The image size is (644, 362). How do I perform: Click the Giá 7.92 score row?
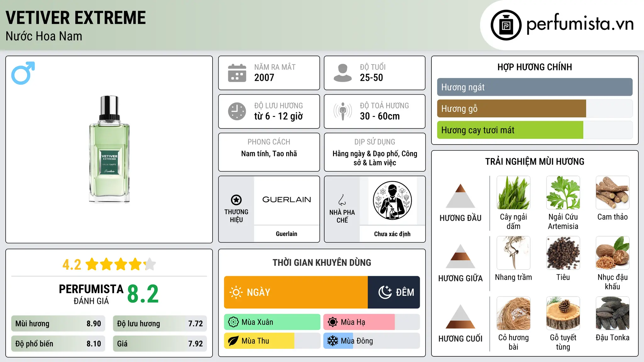click(x=160, y=343)
